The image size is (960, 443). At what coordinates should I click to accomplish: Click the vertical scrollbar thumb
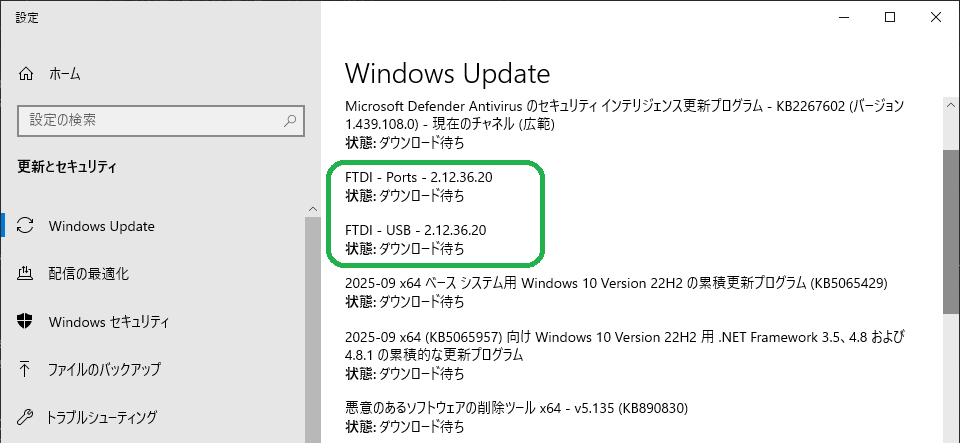951,232
